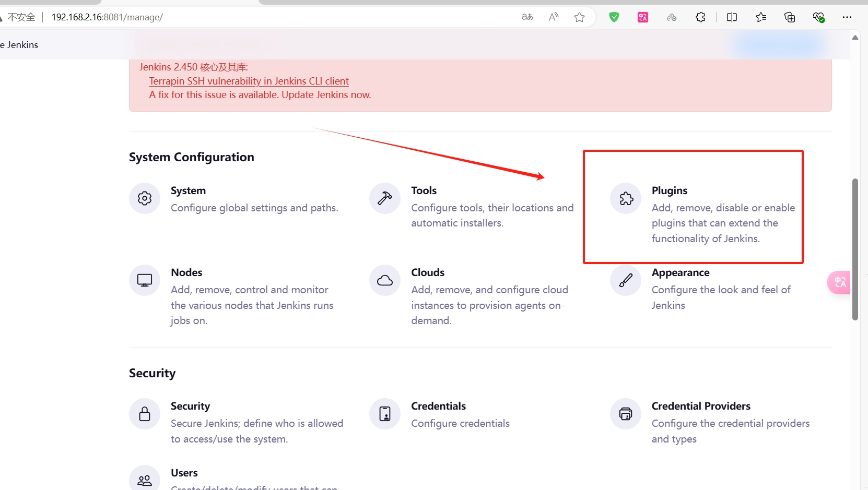The image size is (868, 490).
Task: Open the Security settings link
Action: coord(190,406)
